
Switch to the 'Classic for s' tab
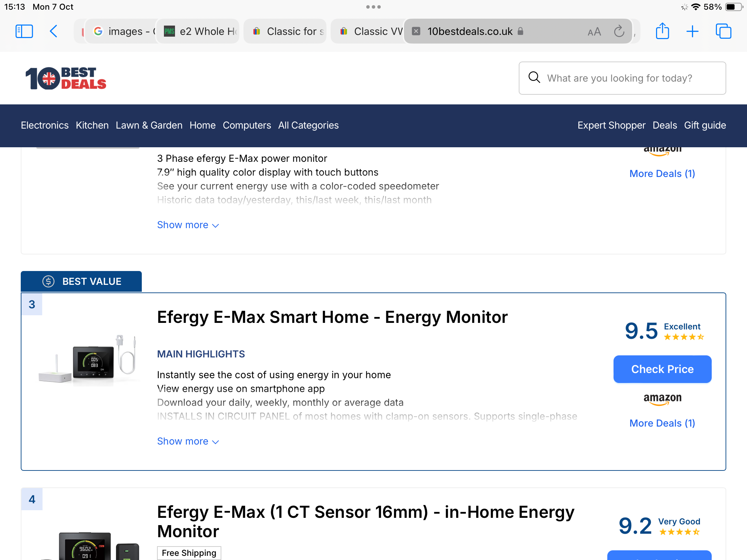tap(285, 31)
